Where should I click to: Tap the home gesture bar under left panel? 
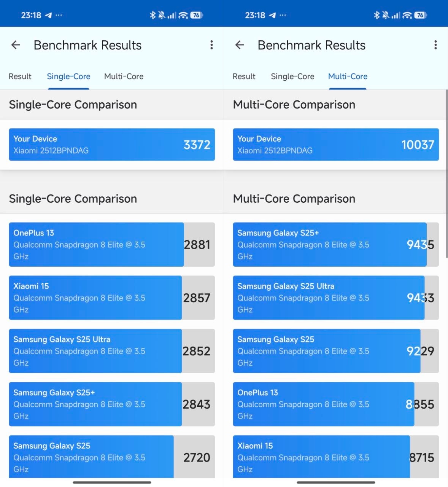pos(112,482)
